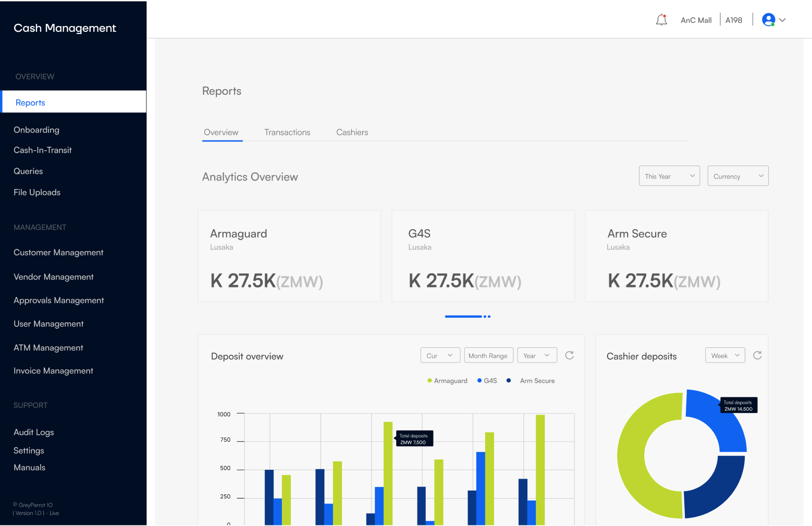The image size is (812, 526).
Task: Click the blue user profile avatar
Action: point(769,19)
